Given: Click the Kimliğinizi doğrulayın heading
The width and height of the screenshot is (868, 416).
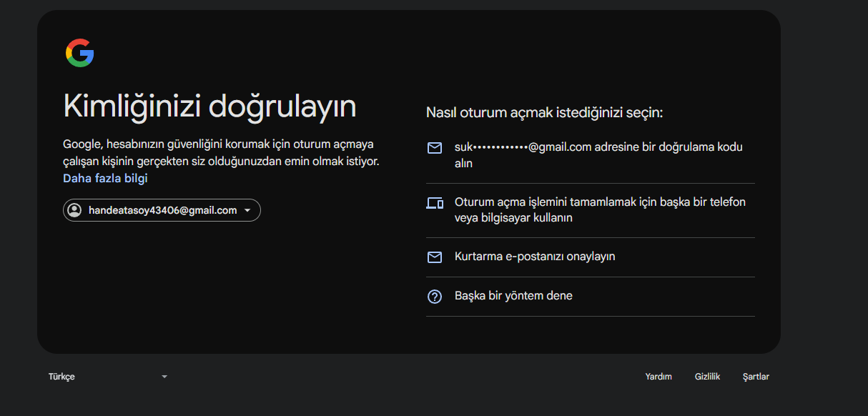Looking at the screenshot, I should pos(209,107).
